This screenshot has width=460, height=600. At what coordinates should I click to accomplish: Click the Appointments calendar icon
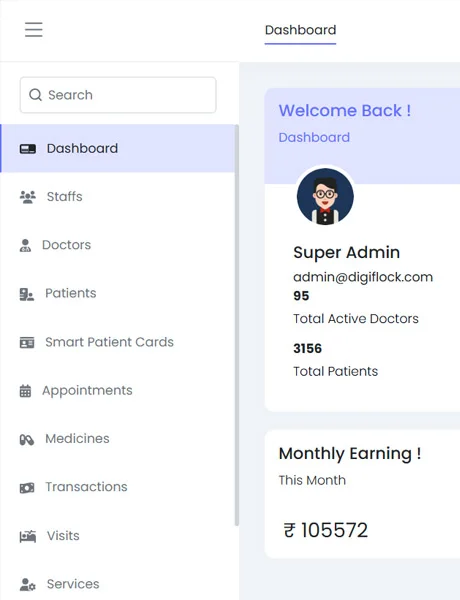click(25, 391)
